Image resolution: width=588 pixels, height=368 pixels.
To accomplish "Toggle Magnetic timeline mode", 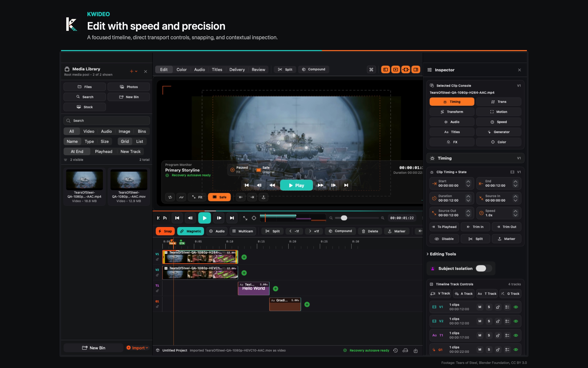I will tap(191, 231).
